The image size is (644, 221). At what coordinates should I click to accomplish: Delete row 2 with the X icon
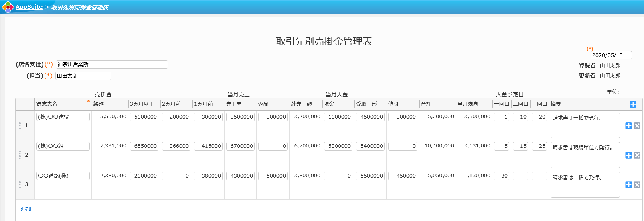click(637, 156)
